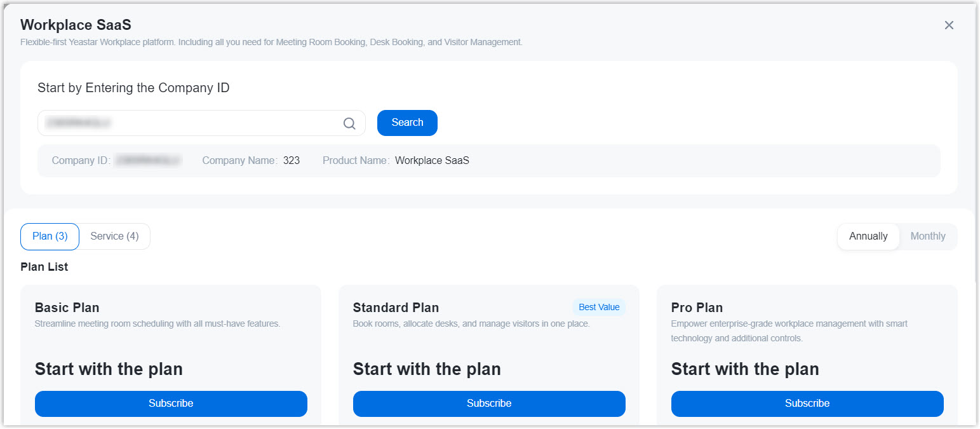The width and height of the screenshot is (980, 429).
Task: Click the Best Value badge
Action: [599, 308]
